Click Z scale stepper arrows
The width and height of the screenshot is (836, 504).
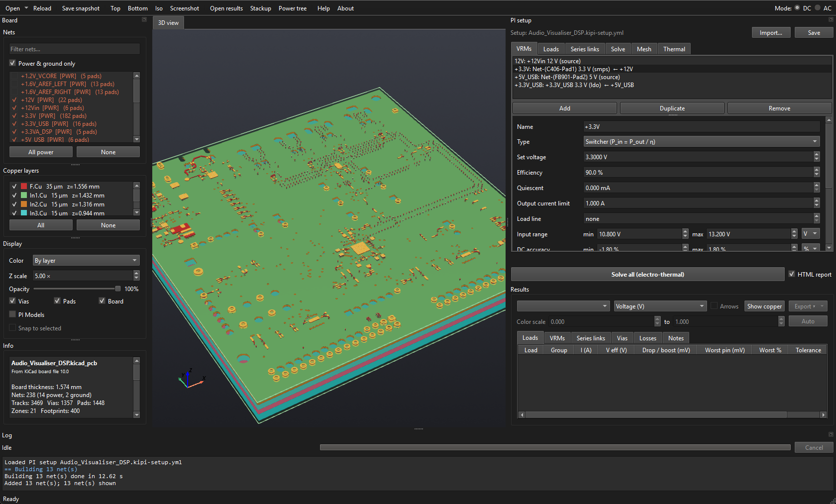pos(136,276)
